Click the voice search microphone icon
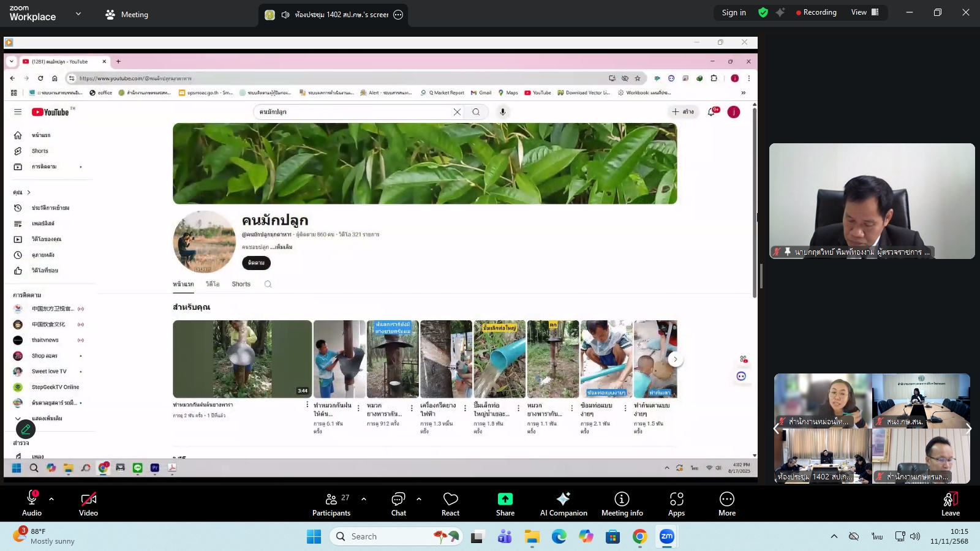This screenshot has width=980, height=551. coord(502,111)
